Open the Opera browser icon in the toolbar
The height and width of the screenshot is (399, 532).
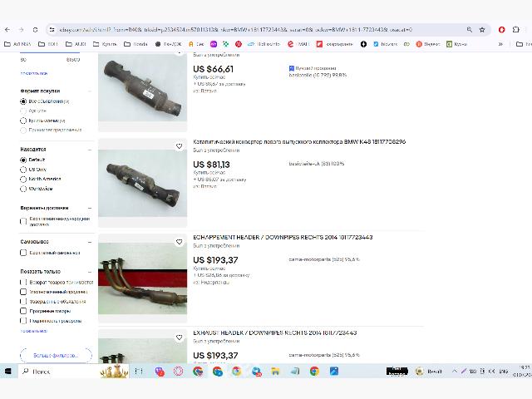(x=502, y=29)
